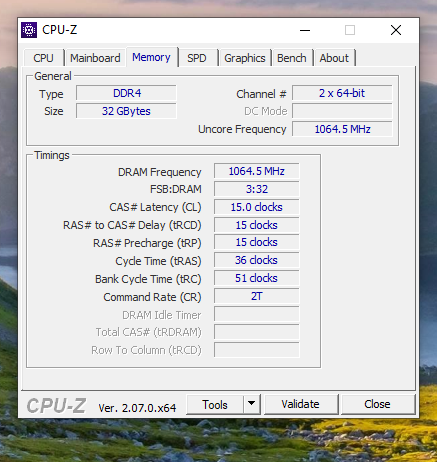Image resolution: width=437 pixels, height=462 pixels.
Task: Switch to the Mainboard tab
Action: pyautogui.click(x=95, y=58)
